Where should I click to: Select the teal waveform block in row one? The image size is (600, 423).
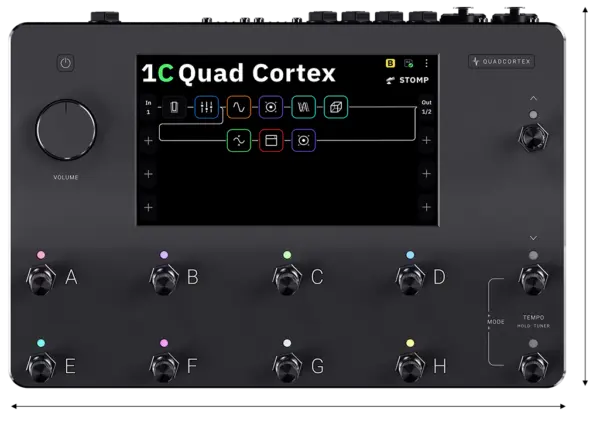coord(303,107)
